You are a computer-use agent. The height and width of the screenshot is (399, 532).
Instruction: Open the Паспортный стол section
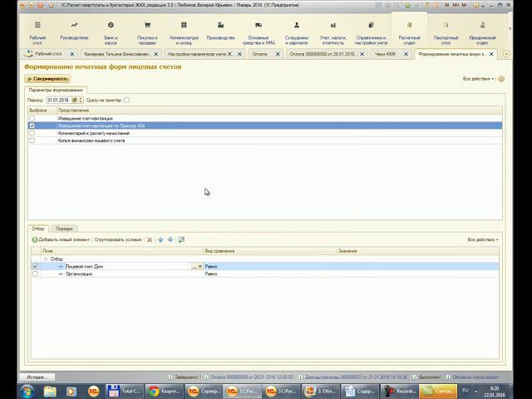click(x=446, y=32)
